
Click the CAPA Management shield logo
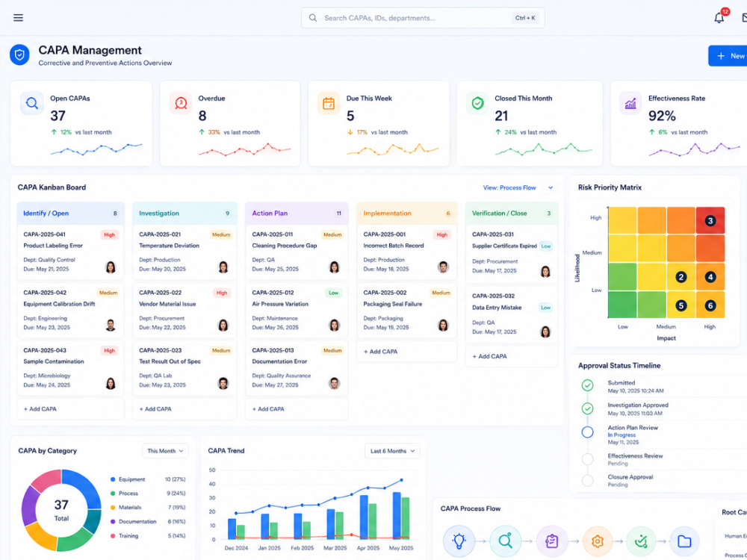coord(19,55)
